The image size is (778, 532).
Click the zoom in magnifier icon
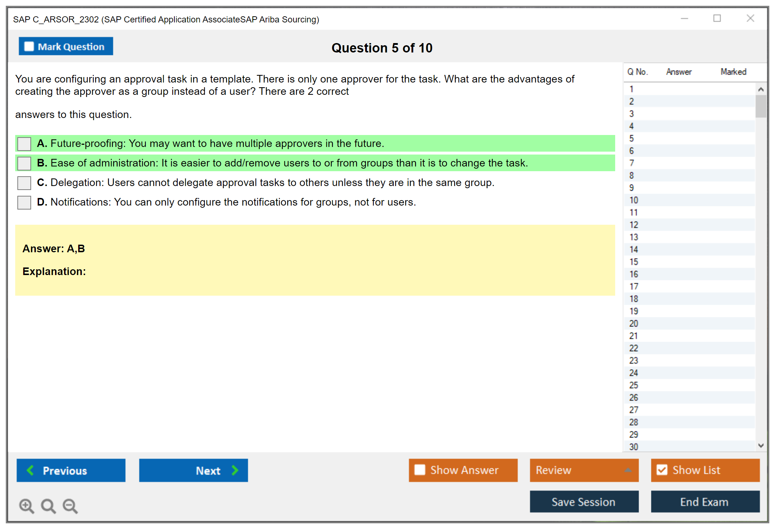[26, 506]
